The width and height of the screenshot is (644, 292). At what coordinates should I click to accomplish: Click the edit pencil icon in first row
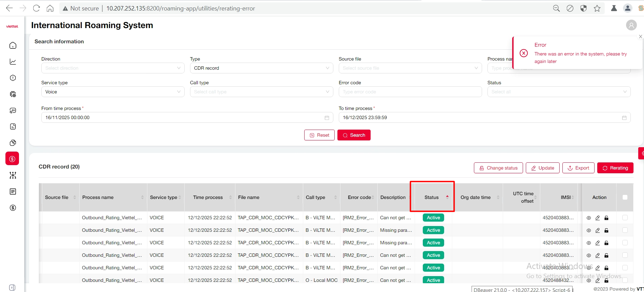pos(598,218)
